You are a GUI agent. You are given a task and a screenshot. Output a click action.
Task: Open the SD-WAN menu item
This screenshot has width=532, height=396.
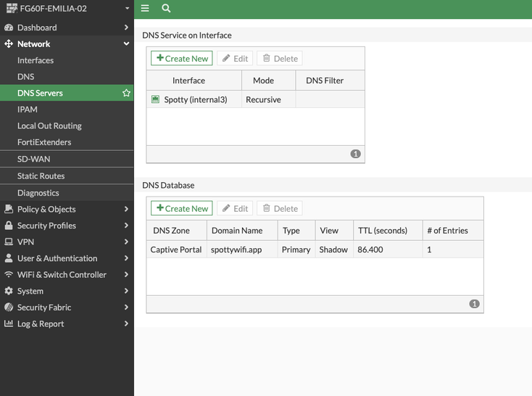click(x=67, y=159)
